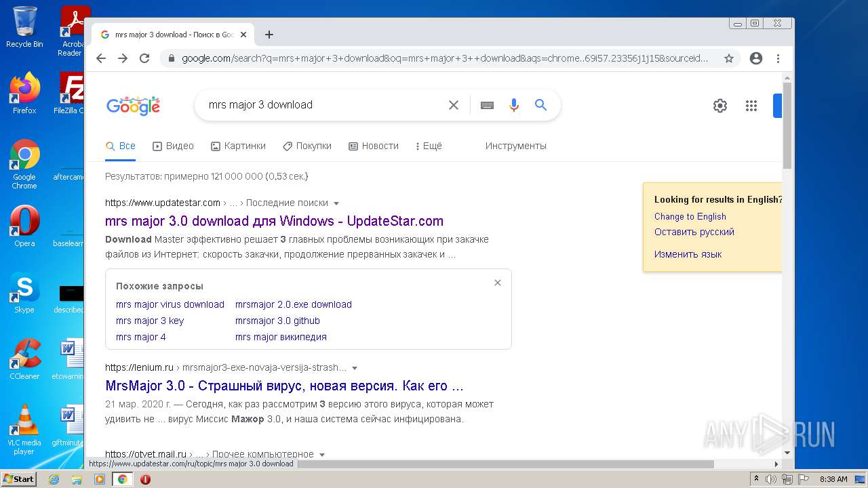Click 'Оставить русский' link
This screenshot has width=868, height=488.
click(x=694, y=232)
